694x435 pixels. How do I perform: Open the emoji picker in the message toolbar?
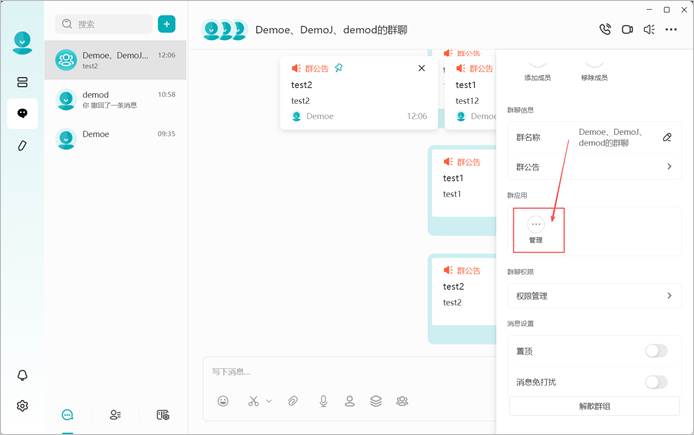click(223, 401)
